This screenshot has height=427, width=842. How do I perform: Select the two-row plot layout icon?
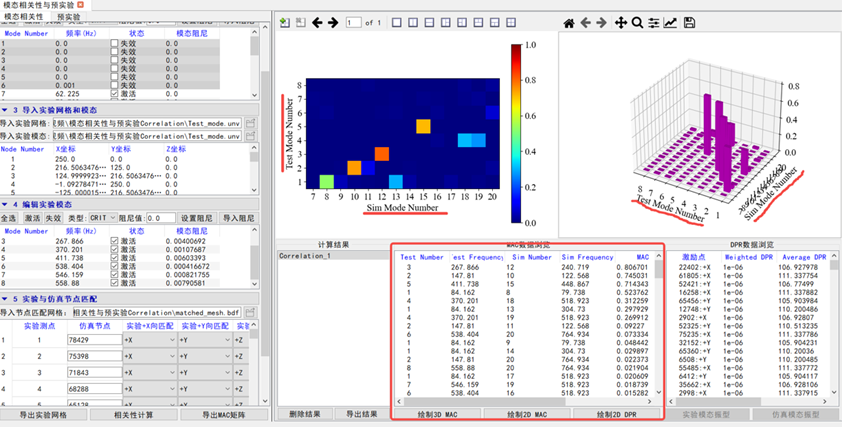click(430, 23)
